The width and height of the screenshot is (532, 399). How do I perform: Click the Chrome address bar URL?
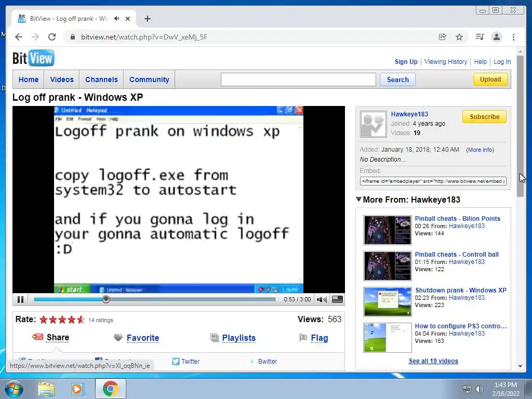click(144, 37)
